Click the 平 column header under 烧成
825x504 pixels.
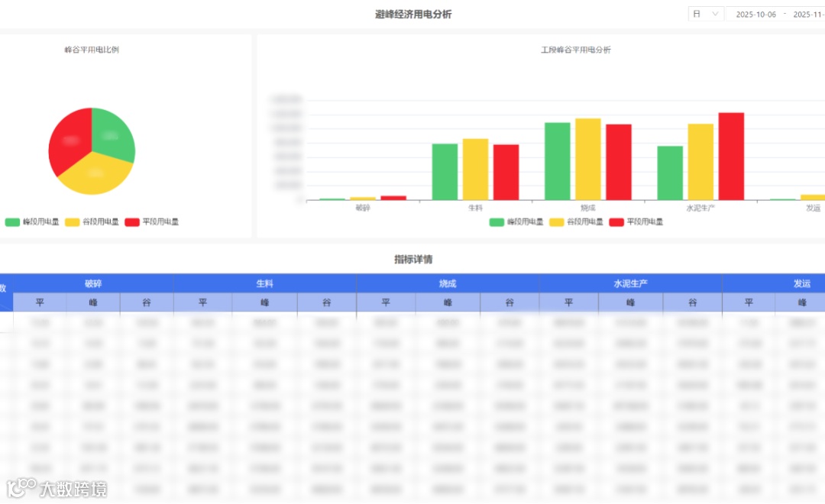386,302
